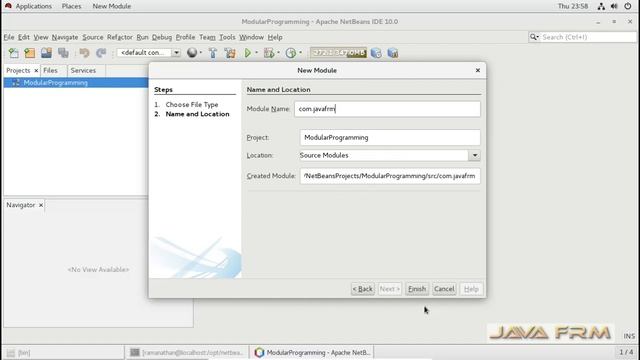The image size is (640, 360).
Task: Click the New Project toolbar icon
Action: coord(29,53)
